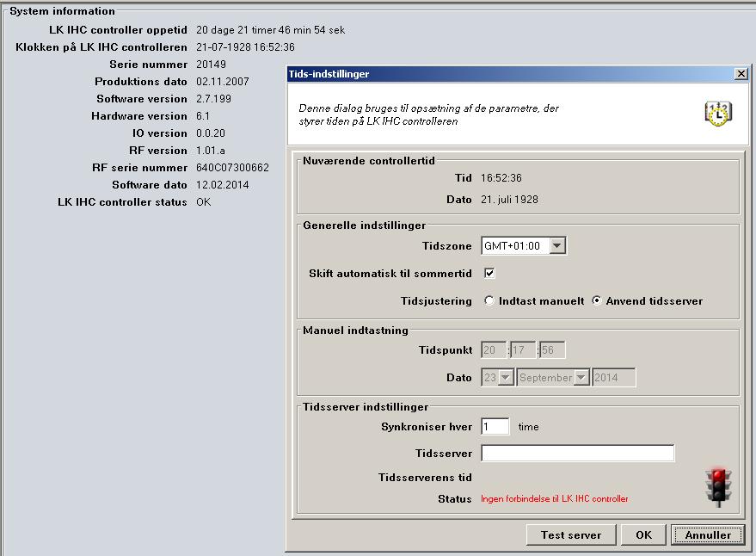The width and height of the screenshot is (756, 556).
Task: Toggle 'Skift automatisk til sommertid' checkbox
Action: pos(490,274)
